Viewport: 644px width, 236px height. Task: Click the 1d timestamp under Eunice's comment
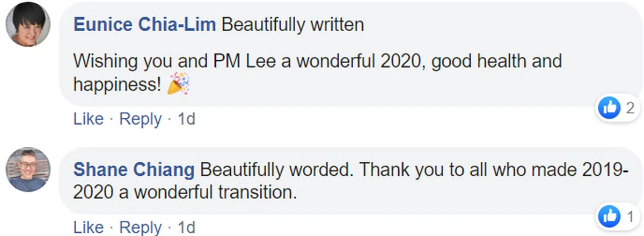[186, 119]
